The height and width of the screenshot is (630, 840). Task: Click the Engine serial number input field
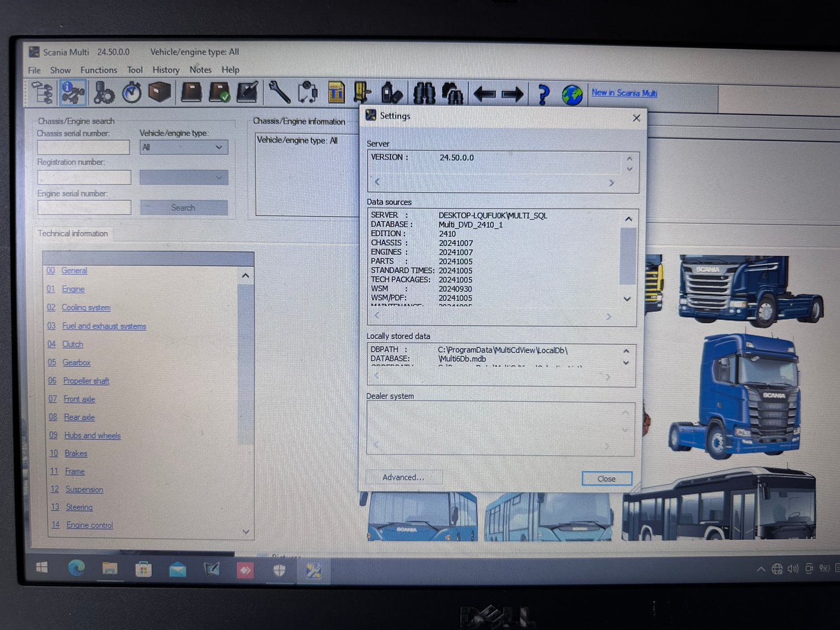[84, 208]
